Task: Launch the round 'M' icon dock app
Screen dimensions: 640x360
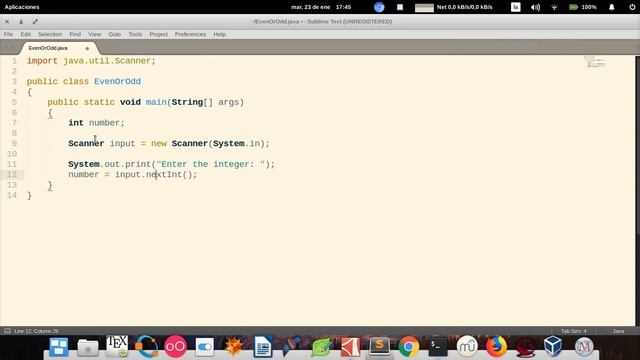Action: click(584, 347)
